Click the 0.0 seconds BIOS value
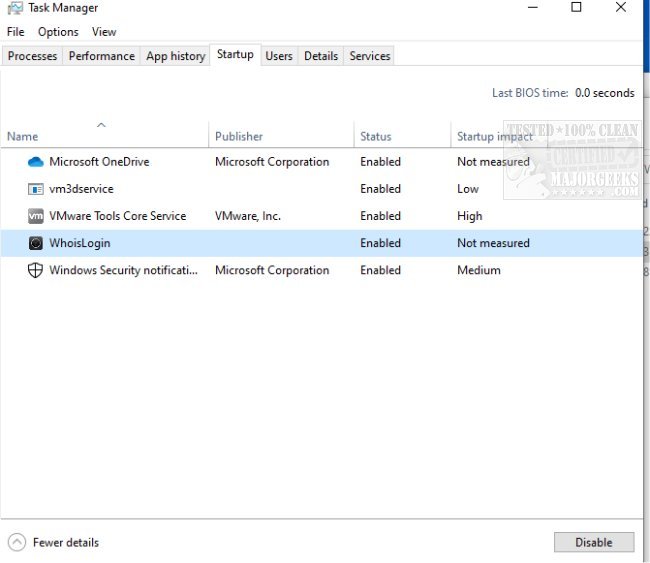Screen dimensions: 650x563 pyautogui.click(x=605, y=93)
